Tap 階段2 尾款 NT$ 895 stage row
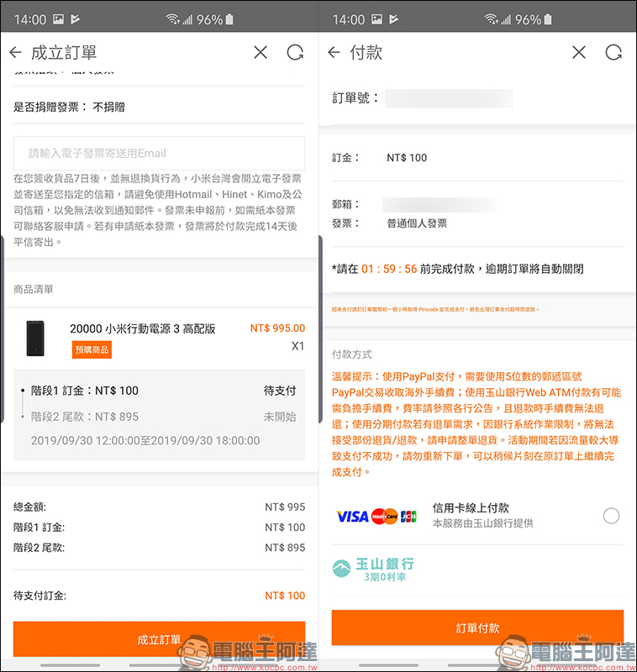Image resolution: width=637 pixels, height=672 pixels. [159, 417]
